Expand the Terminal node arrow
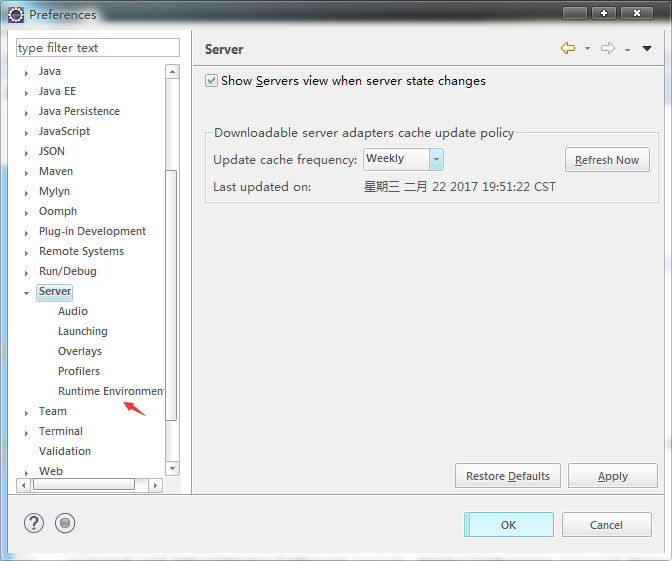672x561 pixels. tap(27, 433)
